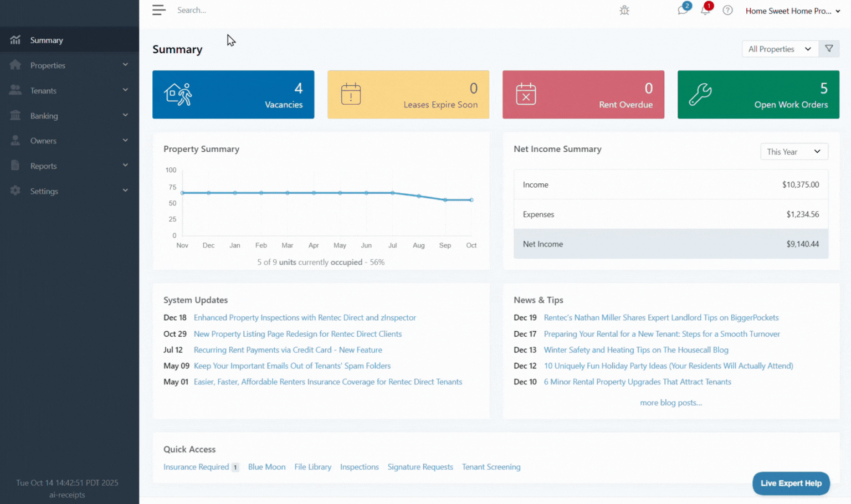Open the bug report icon
The image size is (851, 504).
[x=624, y=11]
